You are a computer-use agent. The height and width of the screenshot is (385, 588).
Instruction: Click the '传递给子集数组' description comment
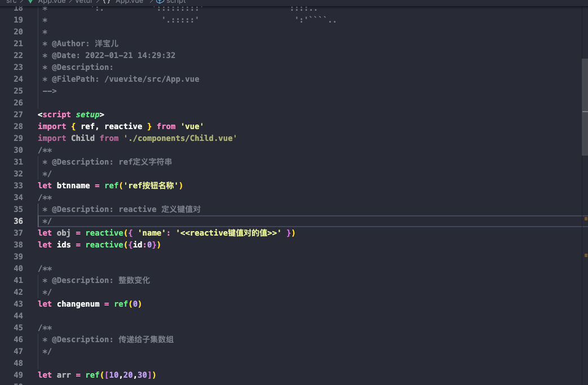(146, 339)
